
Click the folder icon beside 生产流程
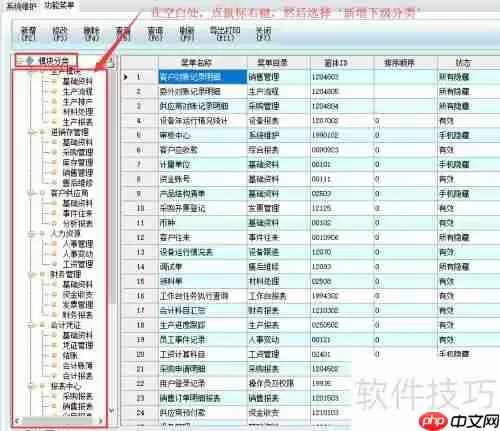coord(55,92)
